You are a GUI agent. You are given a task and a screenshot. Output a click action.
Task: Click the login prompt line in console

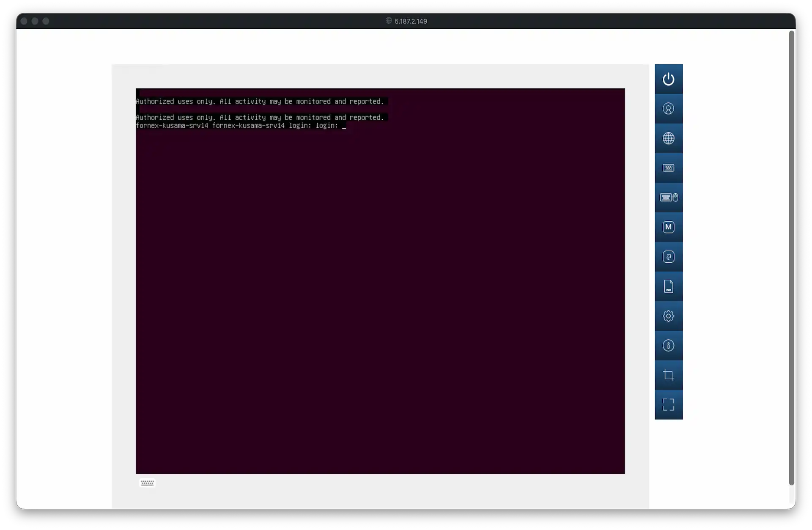tap(241, 126)
